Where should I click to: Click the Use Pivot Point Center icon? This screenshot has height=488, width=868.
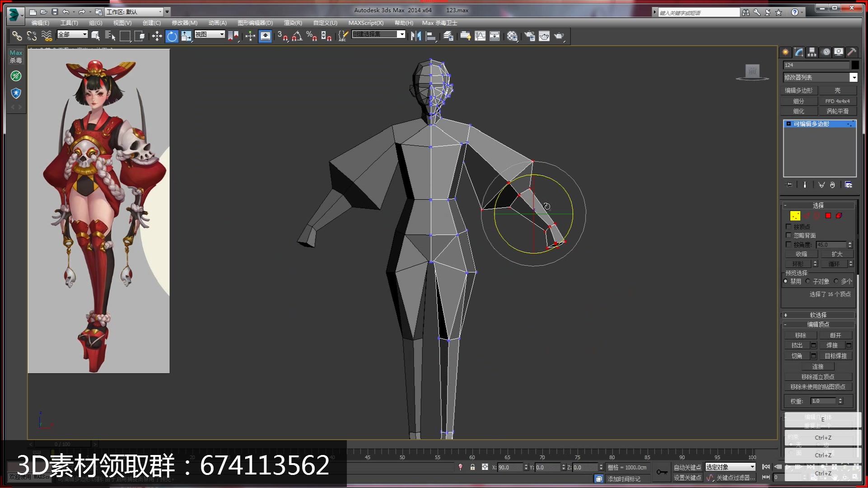[233, 36]
